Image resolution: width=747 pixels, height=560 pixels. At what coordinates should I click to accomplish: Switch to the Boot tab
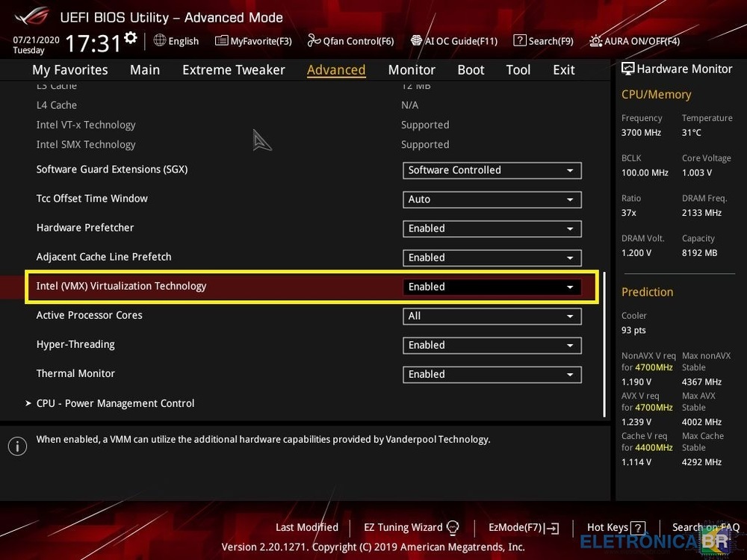[471, 69]
